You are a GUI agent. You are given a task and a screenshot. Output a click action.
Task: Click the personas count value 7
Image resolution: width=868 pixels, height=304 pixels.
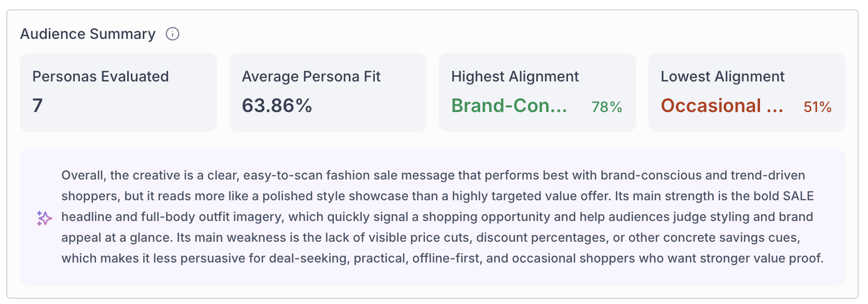37,105
